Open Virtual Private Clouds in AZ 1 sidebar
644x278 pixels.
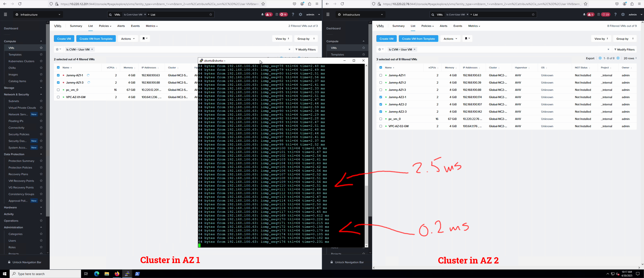(x=22, y=108)
